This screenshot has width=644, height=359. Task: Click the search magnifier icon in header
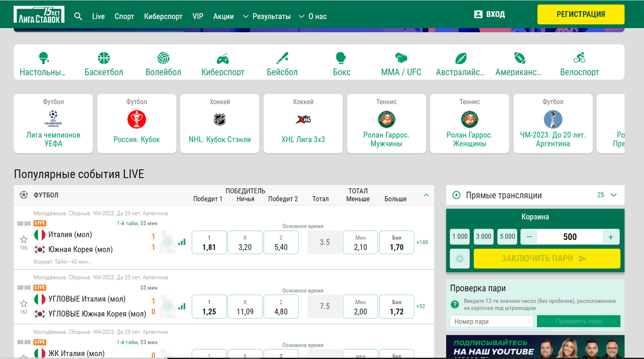pyautogui.click(x=78, y=16)
